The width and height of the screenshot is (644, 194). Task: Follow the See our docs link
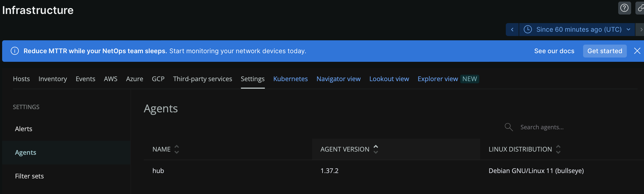tap(554, 51)
